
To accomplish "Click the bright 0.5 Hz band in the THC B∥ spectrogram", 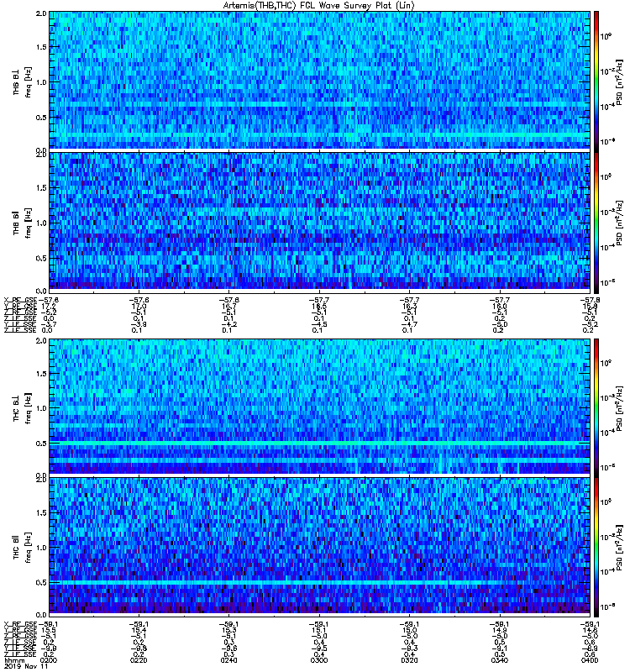I will (x=319, y=583).
